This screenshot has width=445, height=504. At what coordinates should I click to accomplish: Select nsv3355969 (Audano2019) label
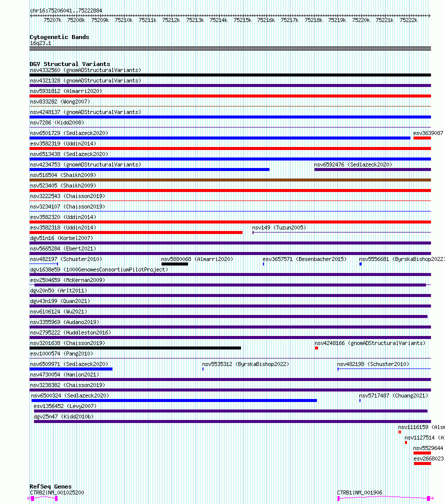pos(64,322)
